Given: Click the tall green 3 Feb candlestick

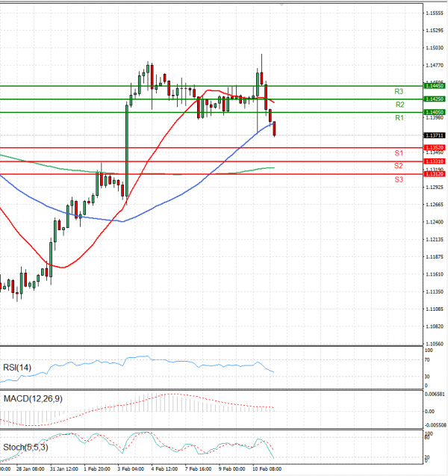Looking at the screenshot, I should tap(127, 152).
